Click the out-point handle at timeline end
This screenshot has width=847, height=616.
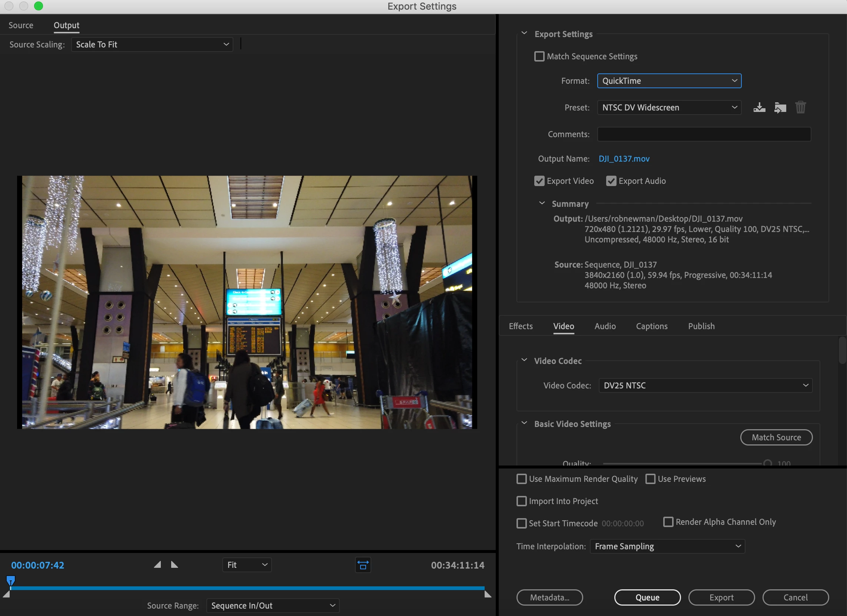coord(487,595)
